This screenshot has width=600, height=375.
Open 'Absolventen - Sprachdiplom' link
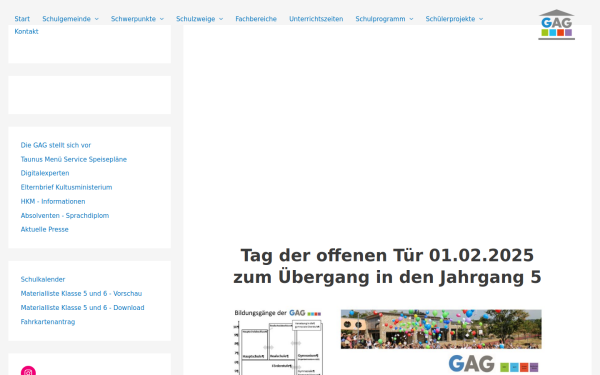(x=65, y=215)
